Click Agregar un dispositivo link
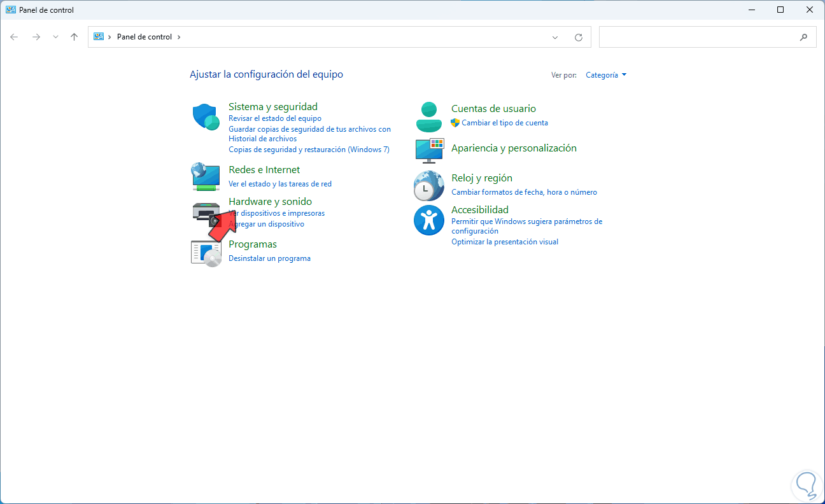Viewport: 825px width, 504px height. [x=266, y=224]
